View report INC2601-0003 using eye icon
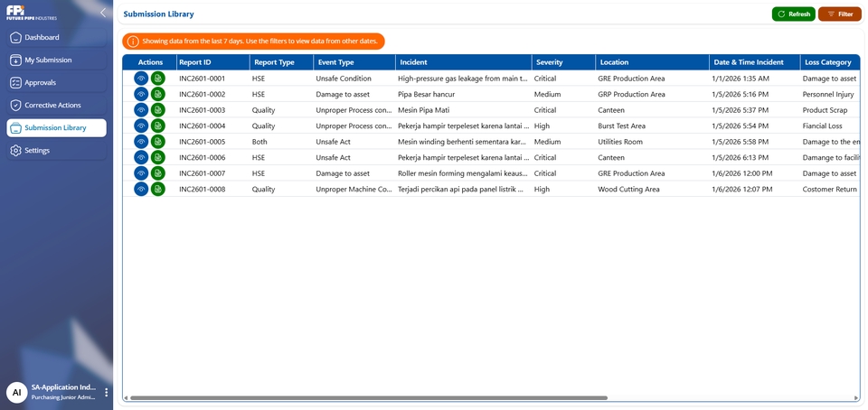The width and height of the screenshot is (868, 410). [141, 110]
